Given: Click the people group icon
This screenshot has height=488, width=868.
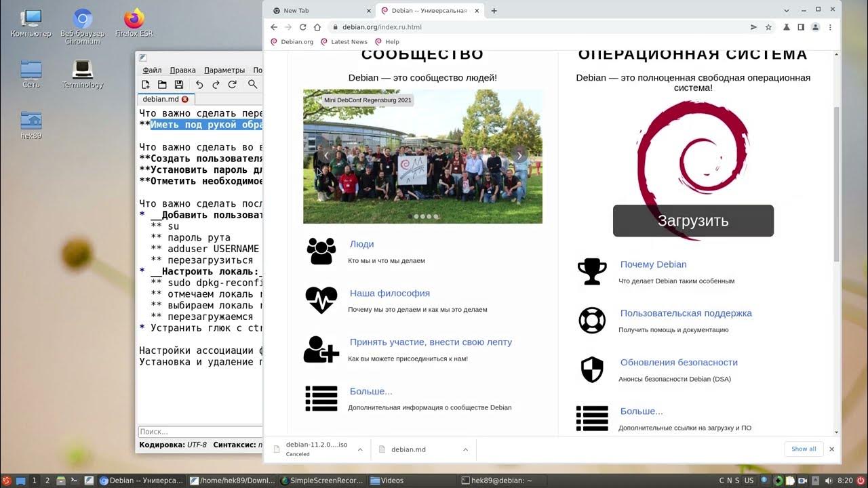Looking at the screenshot, I should point(321,251).
